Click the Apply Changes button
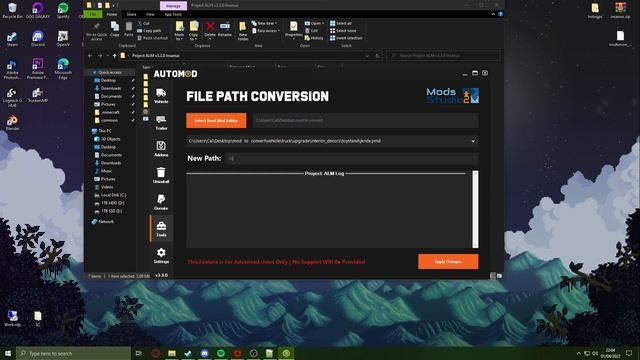This screenshot has width=640, height=360. 448,262
